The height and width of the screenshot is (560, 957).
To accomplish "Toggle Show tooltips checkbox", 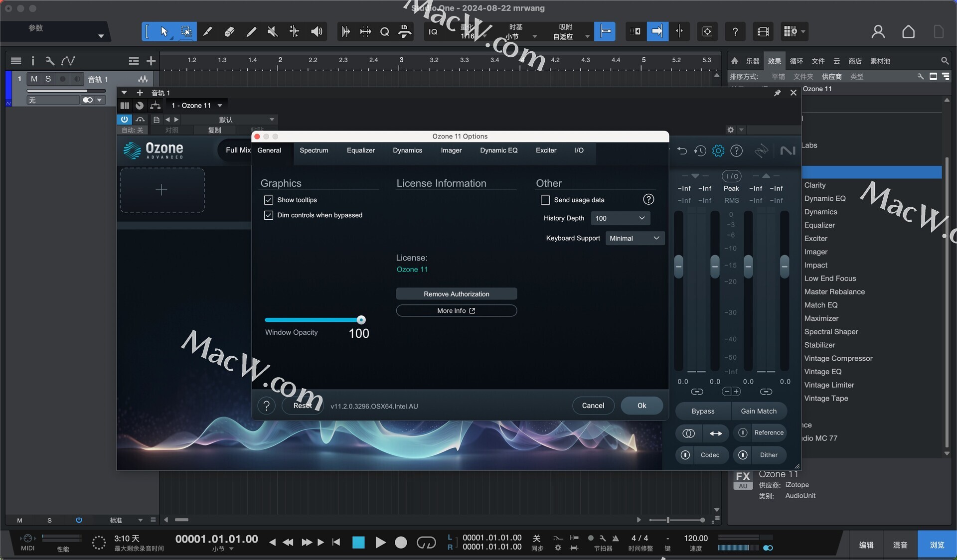I will tap(268, 200).
